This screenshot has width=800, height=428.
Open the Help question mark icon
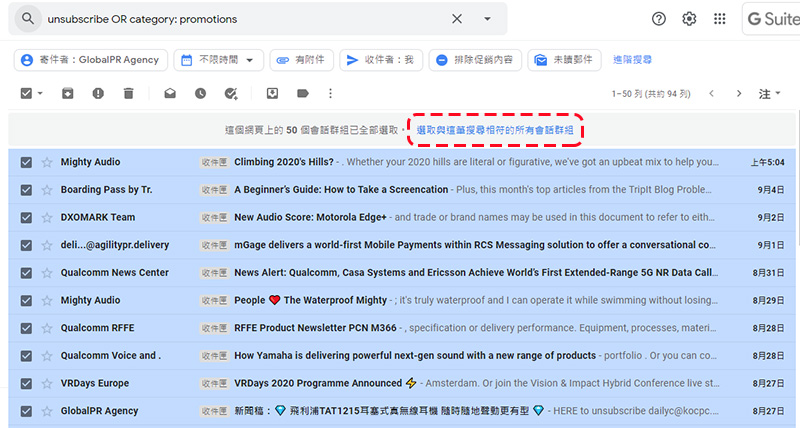pyautogui.click(x=659, y=19)
